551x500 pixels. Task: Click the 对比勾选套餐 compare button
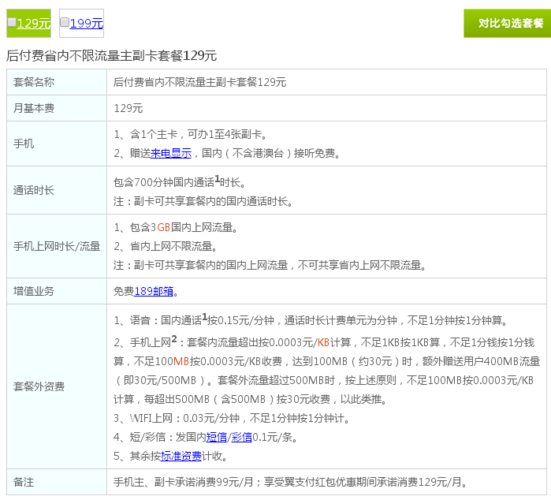(507, 23)
